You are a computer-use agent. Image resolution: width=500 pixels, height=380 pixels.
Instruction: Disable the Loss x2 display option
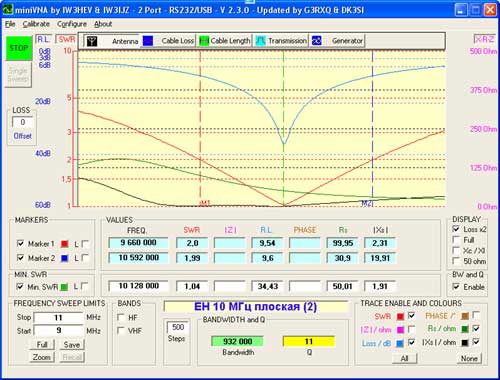pyautogui.click(x=456, y=229)
